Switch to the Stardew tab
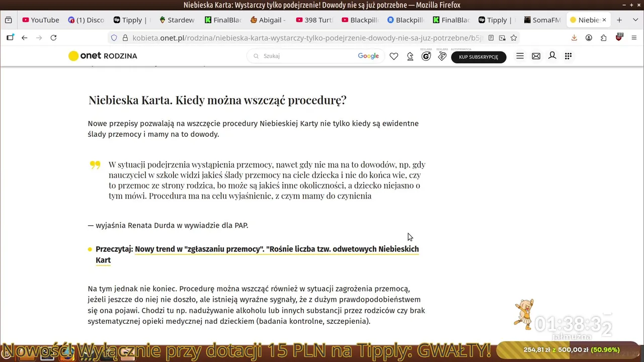 tap(177, 20)
